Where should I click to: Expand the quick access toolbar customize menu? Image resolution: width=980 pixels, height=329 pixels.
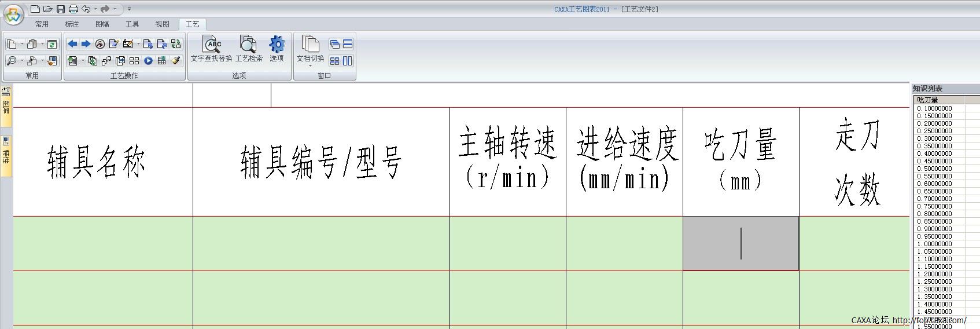pyautogui.click(x=129, y=9)
